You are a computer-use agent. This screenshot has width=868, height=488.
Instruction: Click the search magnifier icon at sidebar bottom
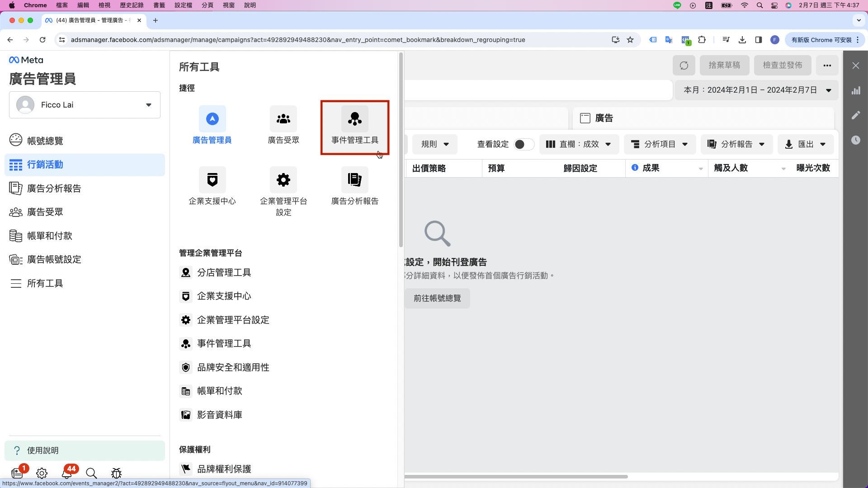91,473
